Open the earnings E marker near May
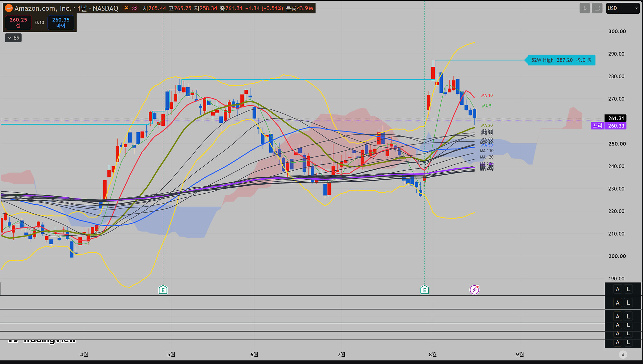Image resolution: width=643 pixels, height=364 pixels. point(163,290)
